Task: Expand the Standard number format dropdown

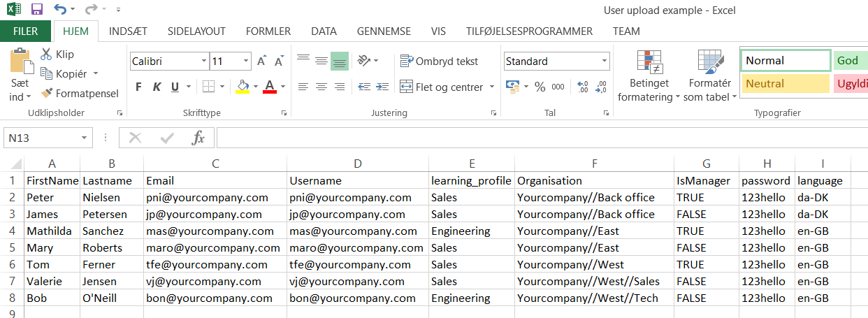Action: click(x=604, y=62)
